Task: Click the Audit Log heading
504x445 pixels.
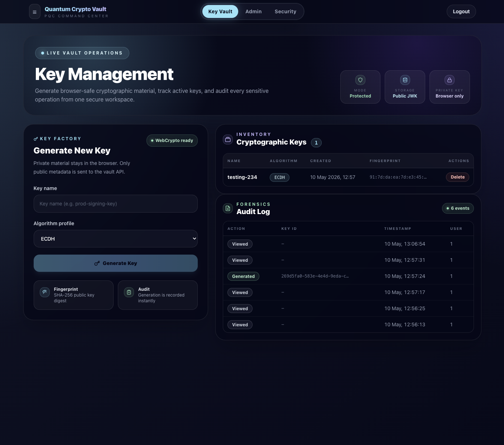Action: click(253, 212)
